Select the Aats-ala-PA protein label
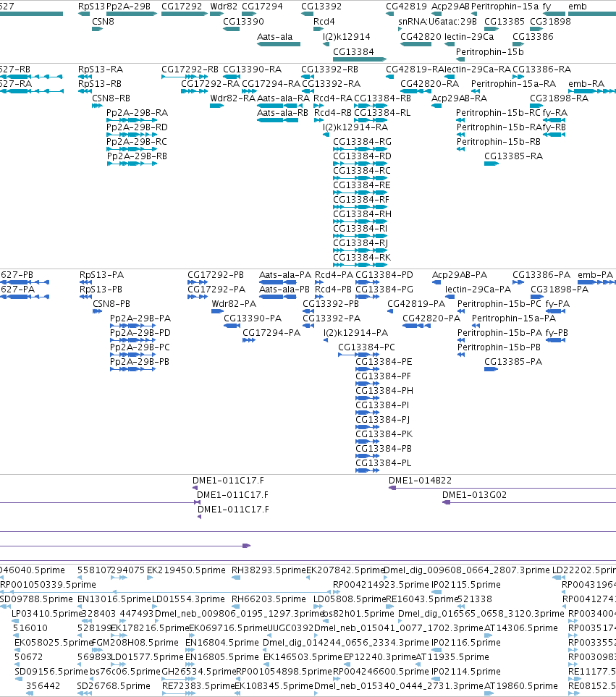Image resolution: width=616 pixels, height=697 pixels. [x=285, y=275]
